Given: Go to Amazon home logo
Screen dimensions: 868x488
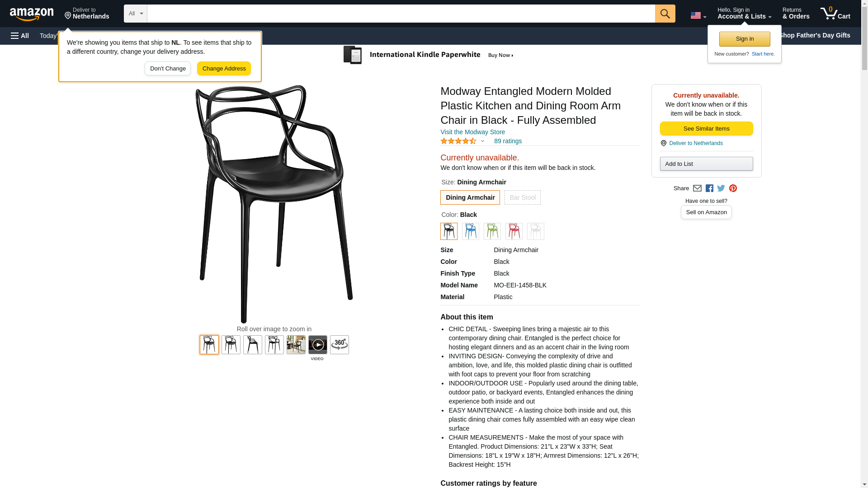Looking at the screenshot, I should (x=32, y=14).
